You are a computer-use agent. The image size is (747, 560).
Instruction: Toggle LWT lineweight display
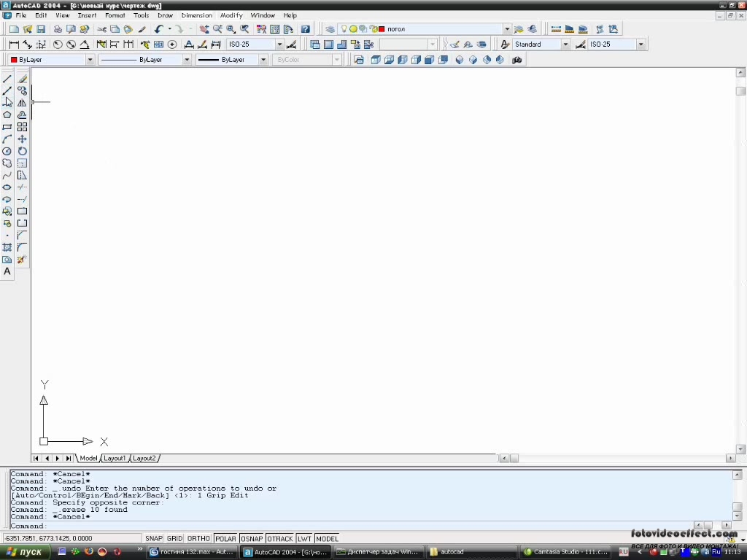click(304, 539)
